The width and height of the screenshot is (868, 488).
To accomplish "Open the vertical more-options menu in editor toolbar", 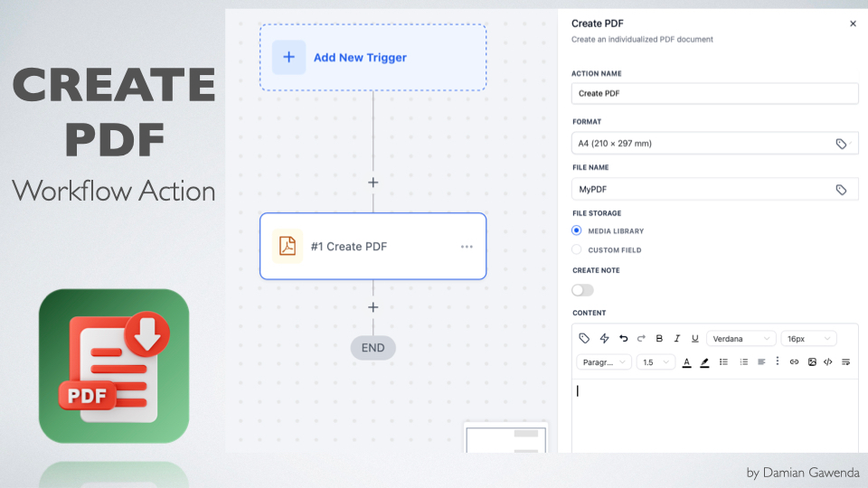I will 778,362.
